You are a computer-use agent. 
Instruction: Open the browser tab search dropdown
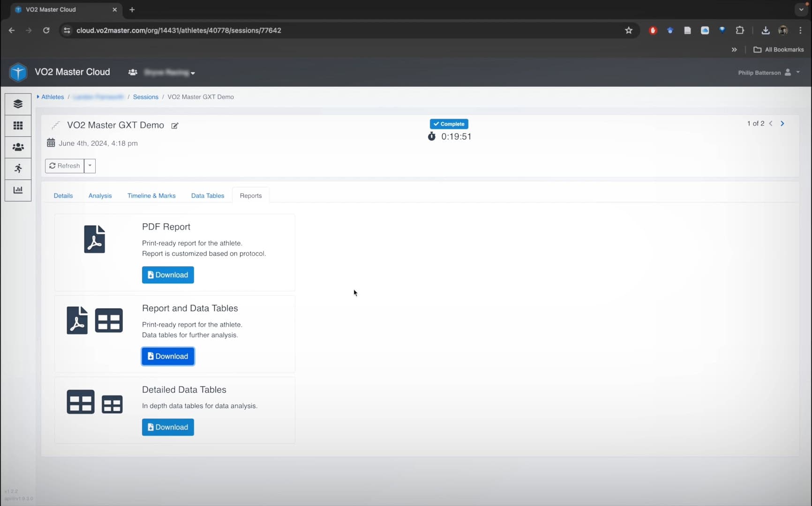pos(801,9)
